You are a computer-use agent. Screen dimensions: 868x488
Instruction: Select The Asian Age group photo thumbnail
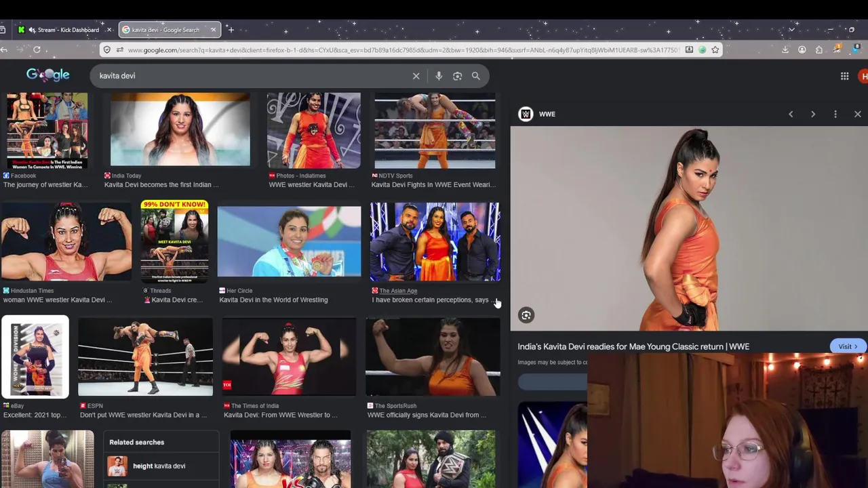[x=435, y=241]
